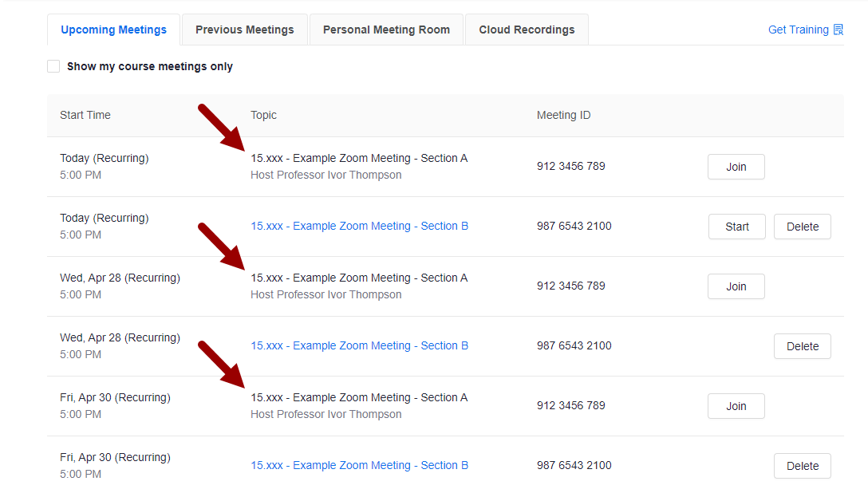Open Fri, Apr 30 Section B topic link

click(x=360, y=465)
